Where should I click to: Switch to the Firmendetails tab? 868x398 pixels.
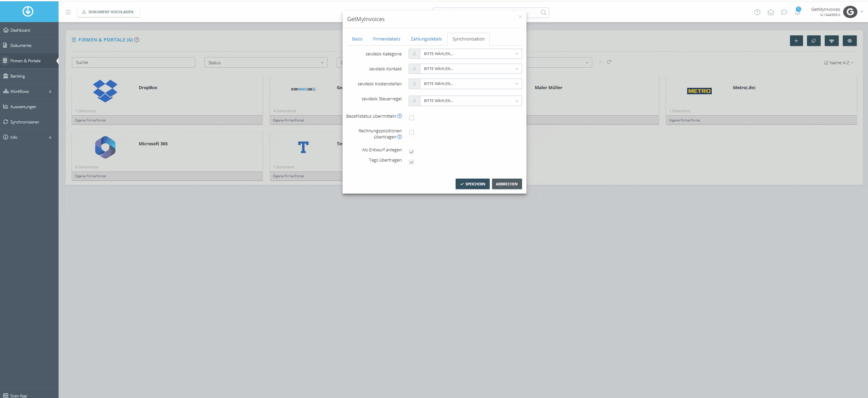[386, 39]
